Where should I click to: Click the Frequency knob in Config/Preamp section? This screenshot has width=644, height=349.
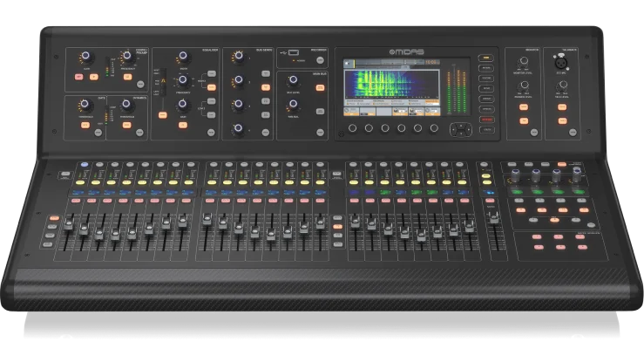[x=127, y=56]
